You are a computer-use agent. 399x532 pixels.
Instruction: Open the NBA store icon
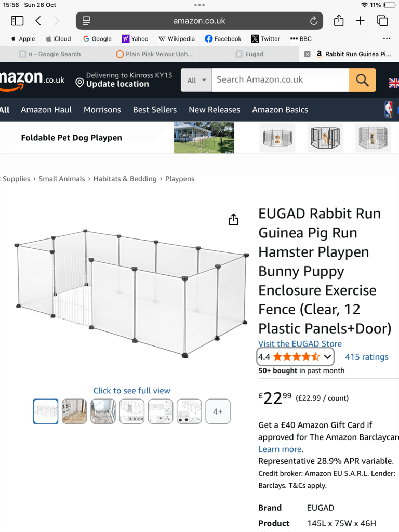point(388,110)
